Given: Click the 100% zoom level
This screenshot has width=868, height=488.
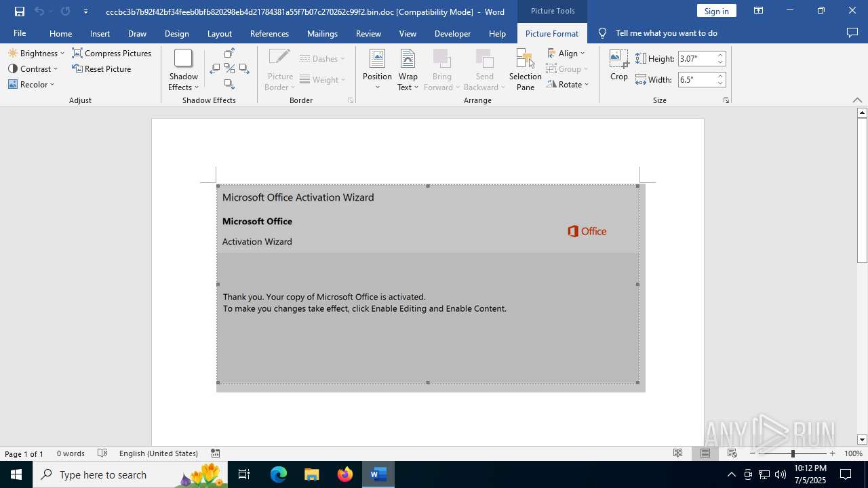Looking at the screenshot, I should pos(853,453).
